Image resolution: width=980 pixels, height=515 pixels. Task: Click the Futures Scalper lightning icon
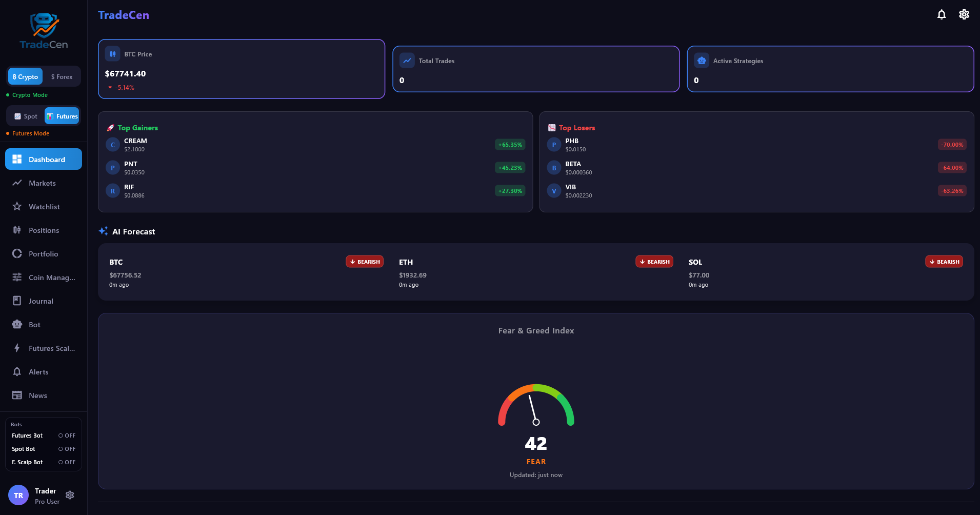click(17, 348)
